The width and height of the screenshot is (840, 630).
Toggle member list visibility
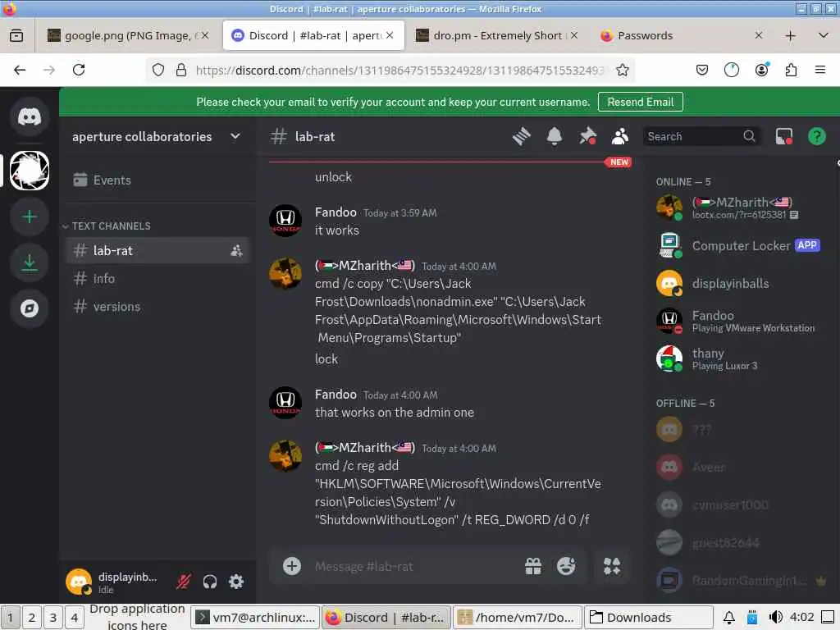pos(620,137)
